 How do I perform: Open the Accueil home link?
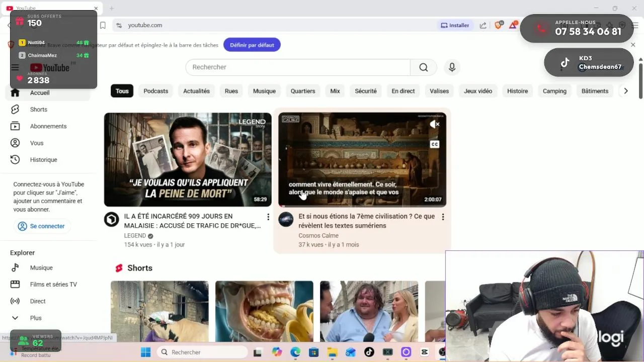click(x=39, y=93)
